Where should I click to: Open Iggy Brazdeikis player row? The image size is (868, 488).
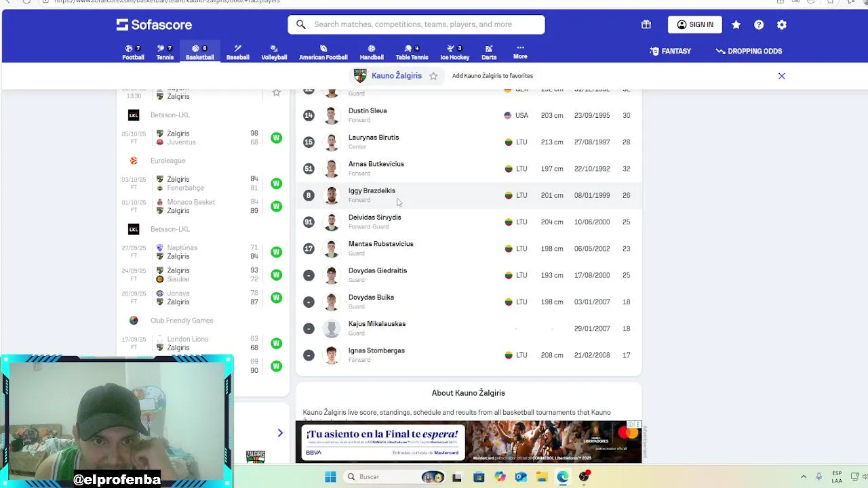[x=469, y=195]
